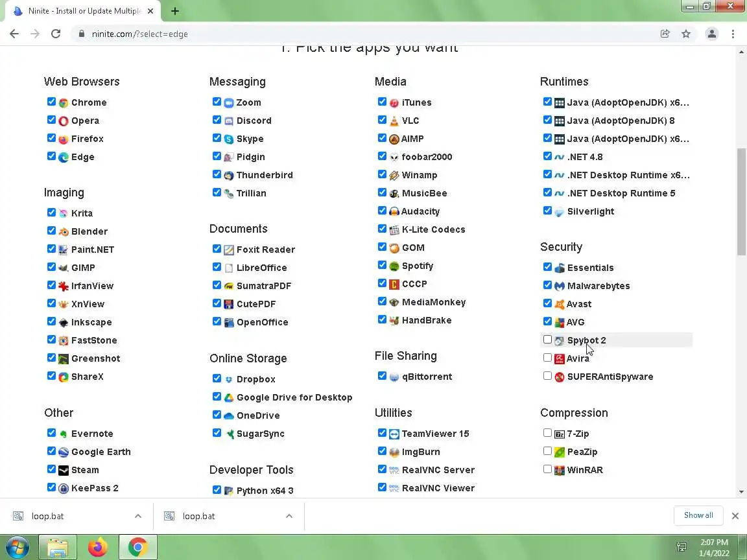This screenshot has height=560, width=747.
Task: Open a new browser tab
Action: (x=175, y=11)
